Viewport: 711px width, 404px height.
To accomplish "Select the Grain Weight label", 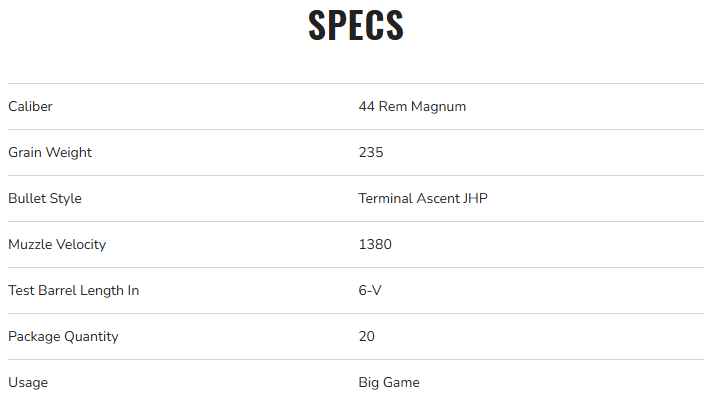I will click(x=50, y=153).
